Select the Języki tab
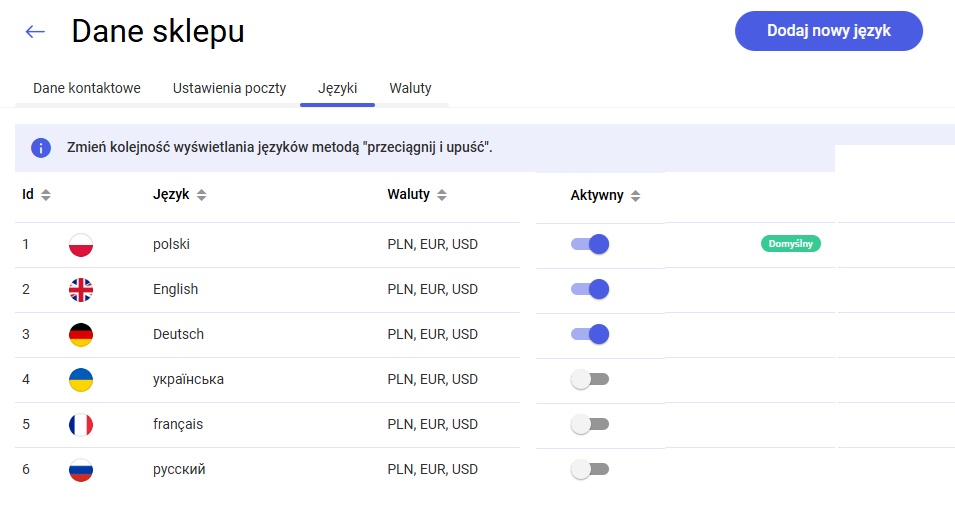This screenshot has width=955, height=528. click(x=337, y=88)
